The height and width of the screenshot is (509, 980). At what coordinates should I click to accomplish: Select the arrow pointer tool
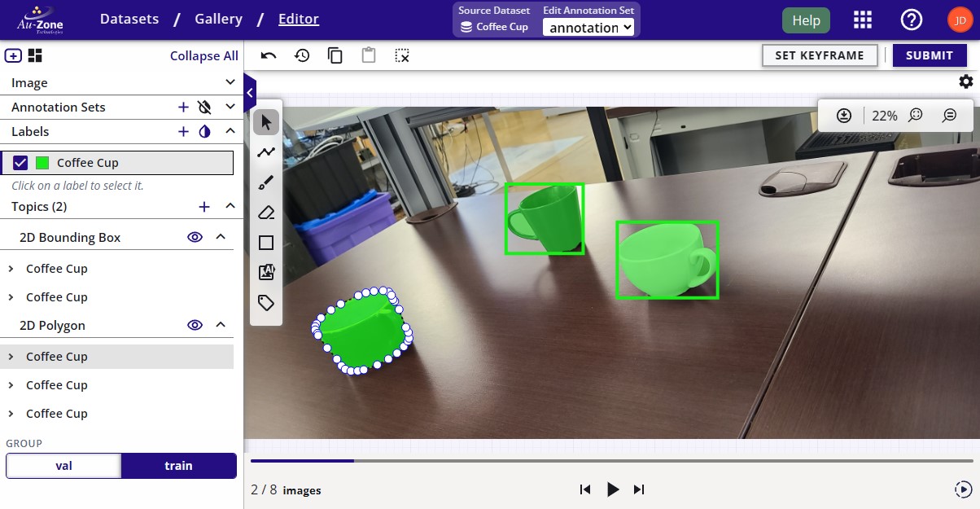pos(266,123)
